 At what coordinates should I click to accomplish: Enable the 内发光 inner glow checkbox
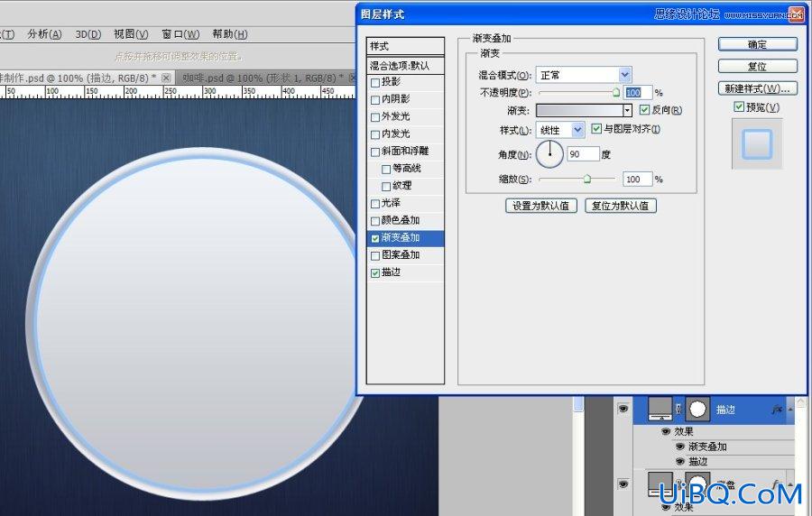point(375,134)
